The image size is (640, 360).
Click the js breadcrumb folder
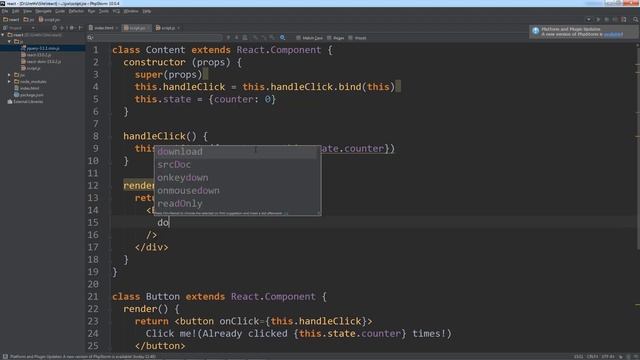pyautogui.click(x=29, y=19)
